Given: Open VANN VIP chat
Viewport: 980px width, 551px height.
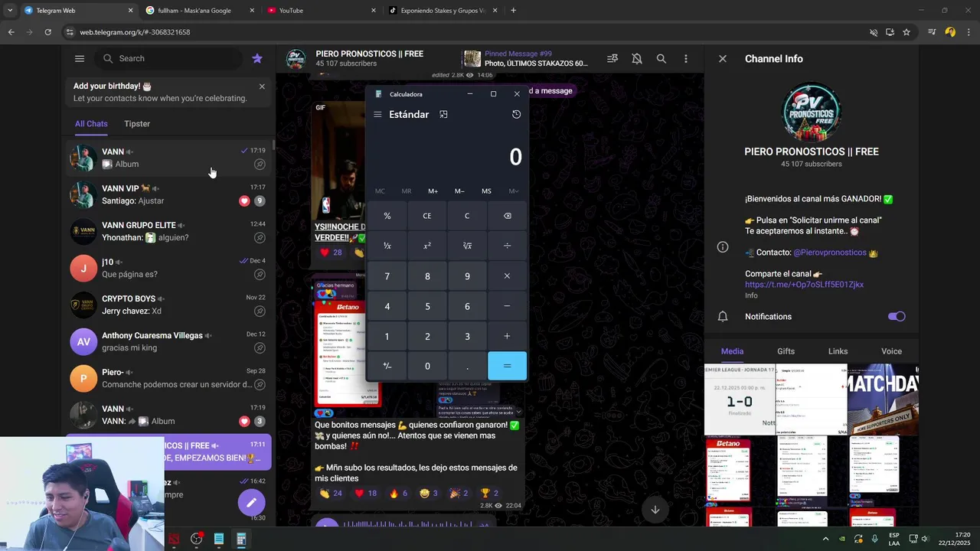Looking at the screenshot, I should (x=168, y=194).
